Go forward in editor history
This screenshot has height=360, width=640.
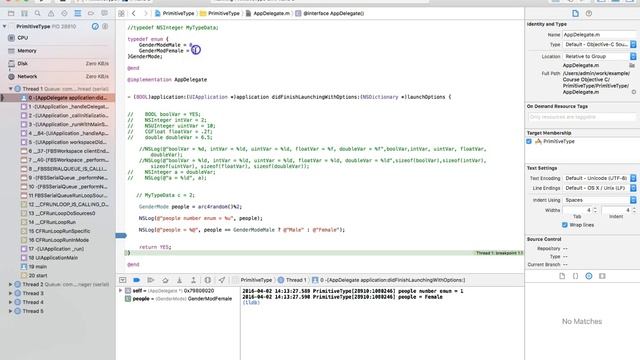click(145, 13)
